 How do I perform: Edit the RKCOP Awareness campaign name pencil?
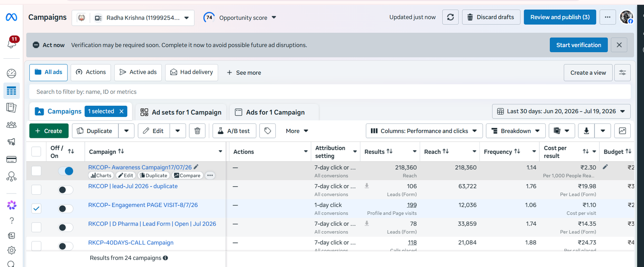196,167
